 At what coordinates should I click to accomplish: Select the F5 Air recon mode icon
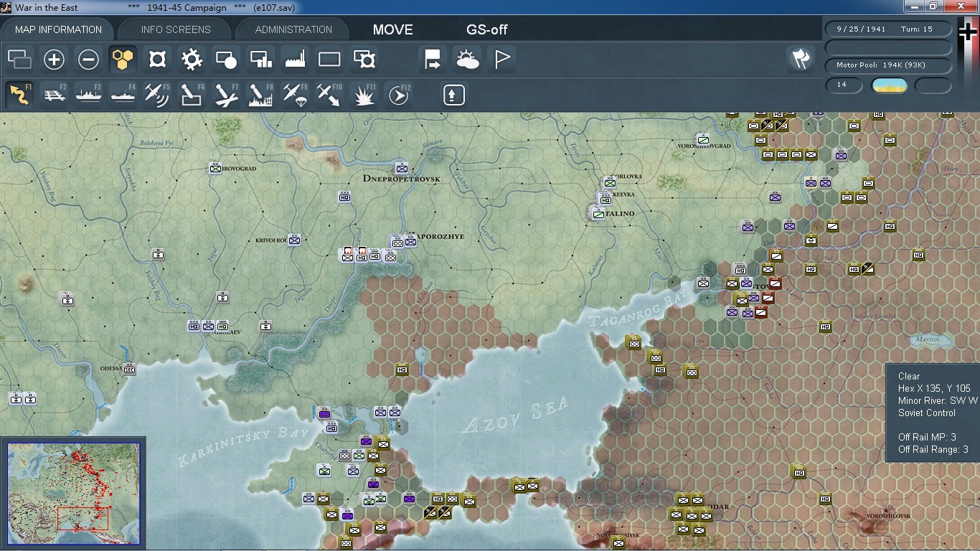point(157,95)
